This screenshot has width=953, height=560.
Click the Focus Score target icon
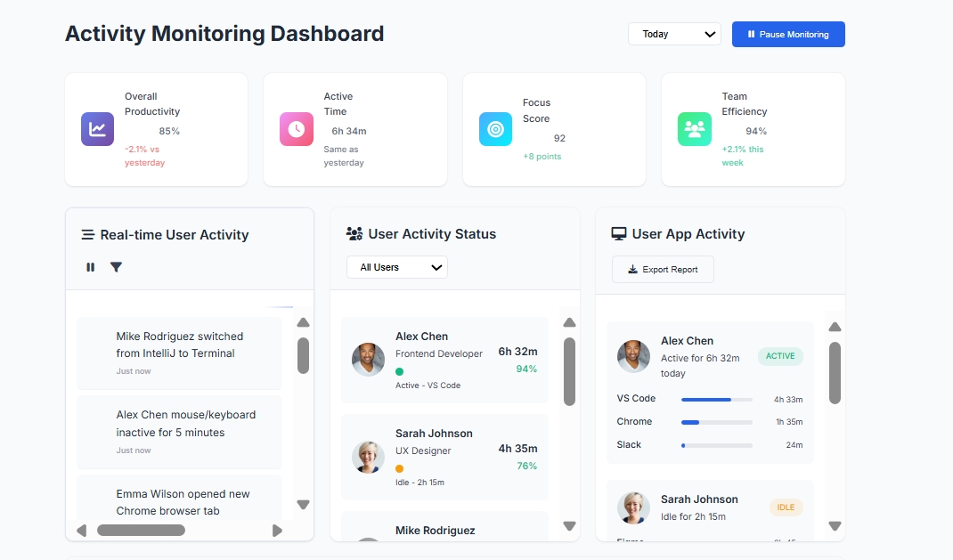495,129
